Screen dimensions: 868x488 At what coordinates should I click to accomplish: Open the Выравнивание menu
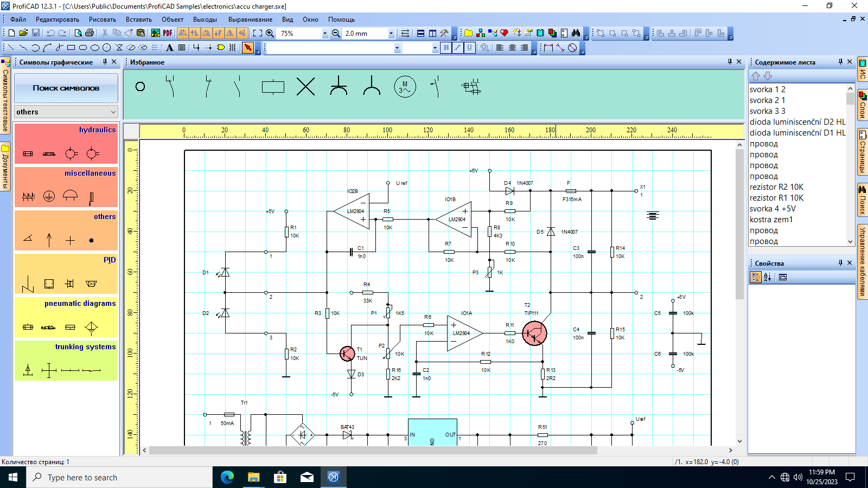(250, 20)
